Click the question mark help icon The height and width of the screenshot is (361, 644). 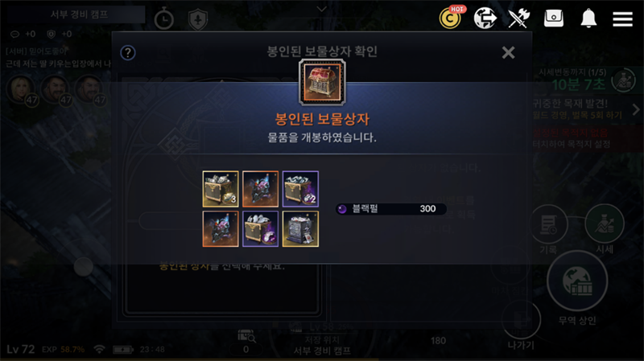coord(128,52)
